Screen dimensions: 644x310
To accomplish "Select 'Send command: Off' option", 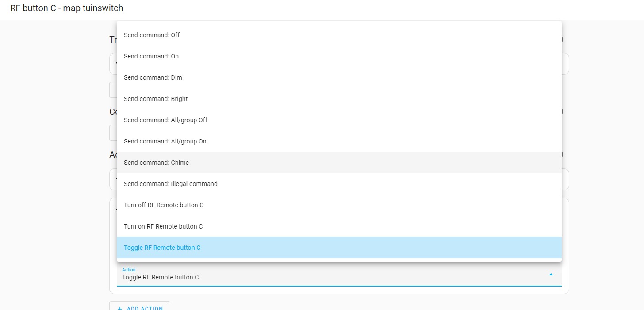I will coord(152,35).
